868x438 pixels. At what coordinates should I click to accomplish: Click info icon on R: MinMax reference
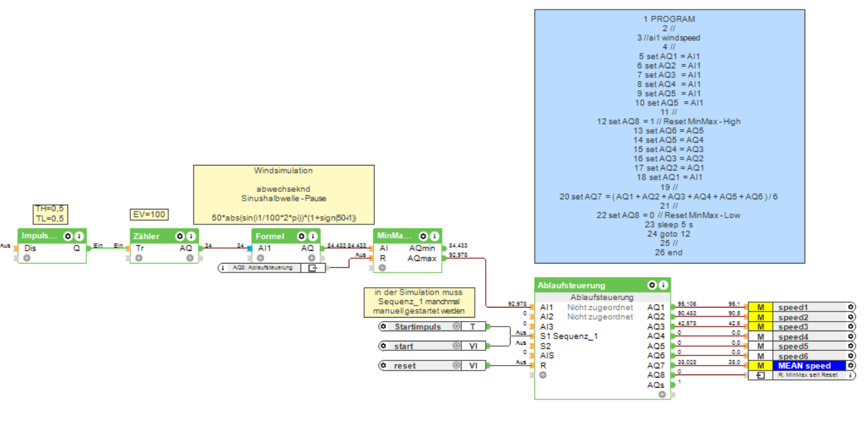tap(850, 374)
